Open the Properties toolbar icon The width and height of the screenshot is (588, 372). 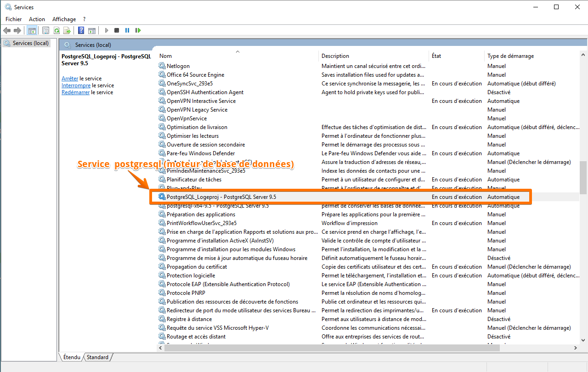pyautogui.click(x=45, y=30)
